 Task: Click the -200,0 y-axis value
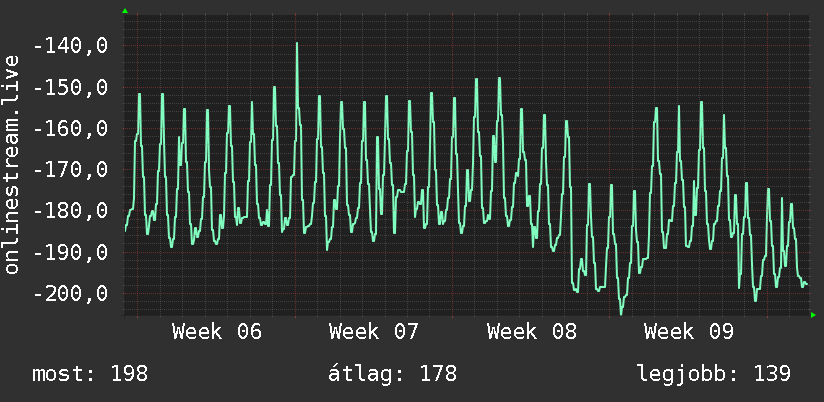pyautogui.click(x=70, y=293)
